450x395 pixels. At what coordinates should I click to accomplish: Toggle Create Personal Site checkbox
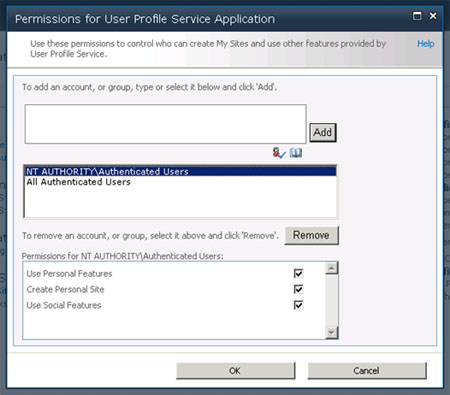(x=298, y=289)
